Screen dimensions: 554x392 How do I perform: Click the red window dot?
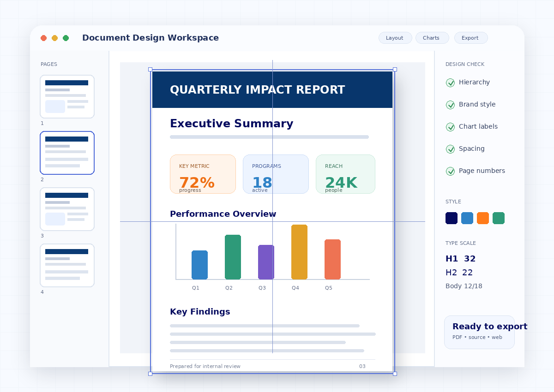[x=44, y=38]
